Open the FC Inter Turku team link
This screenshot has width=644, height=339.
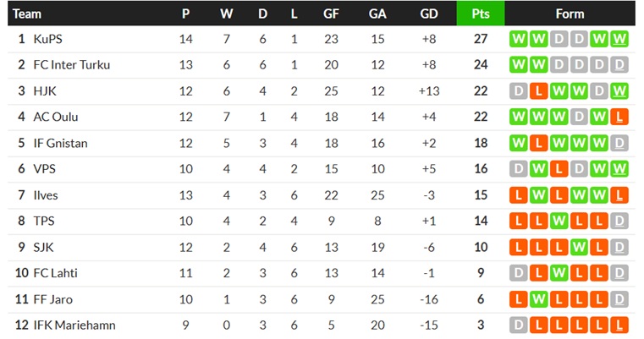(71, 65)
